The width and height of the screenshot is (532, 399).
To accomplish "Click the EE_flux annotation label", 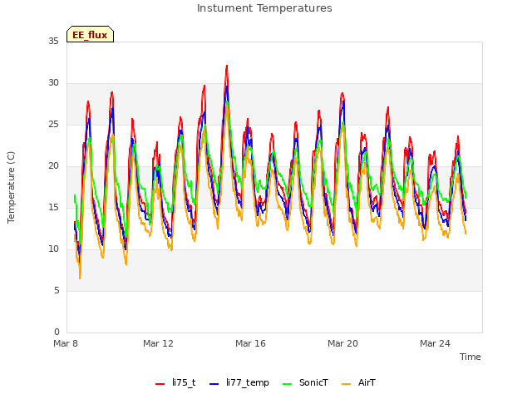I will 90,34.
